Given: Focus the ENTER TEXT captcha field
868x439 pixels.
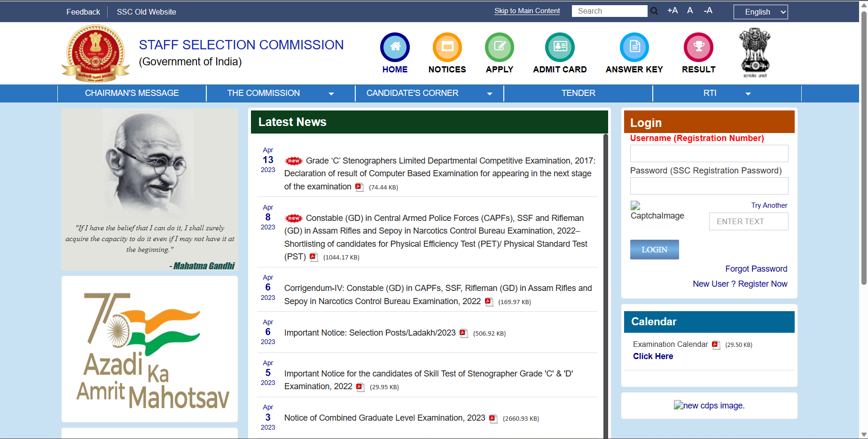Looking at the screenshot, I should coord(748,221).
